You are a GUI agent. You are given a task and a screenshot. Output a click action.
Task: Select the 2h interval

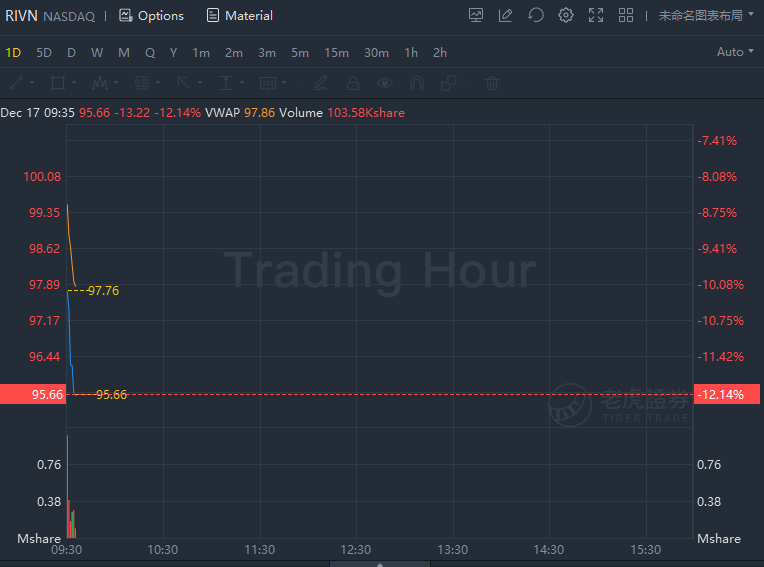(x=440, y=53)
